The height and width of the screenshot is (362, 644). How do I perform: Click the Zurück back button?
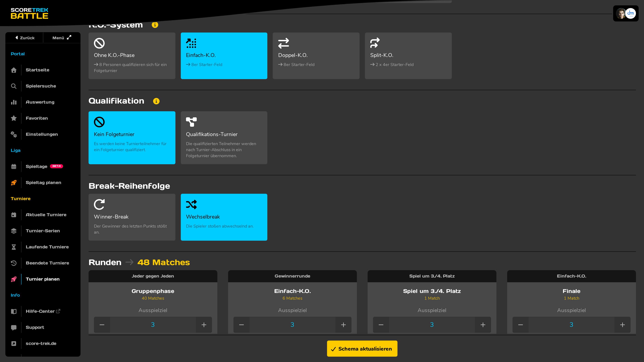[24, 38]
